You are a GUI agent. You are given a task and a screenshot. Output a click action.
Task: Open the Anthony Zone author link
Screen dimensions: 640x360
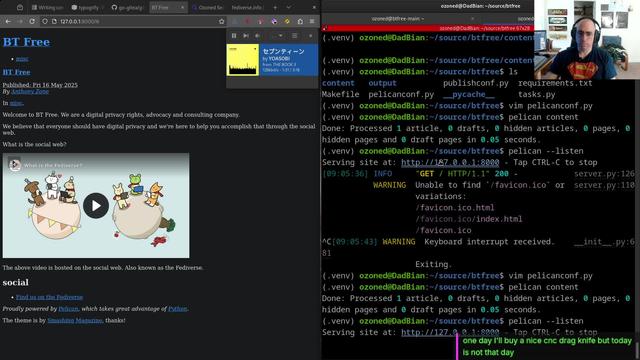click(x=30, y=91)
